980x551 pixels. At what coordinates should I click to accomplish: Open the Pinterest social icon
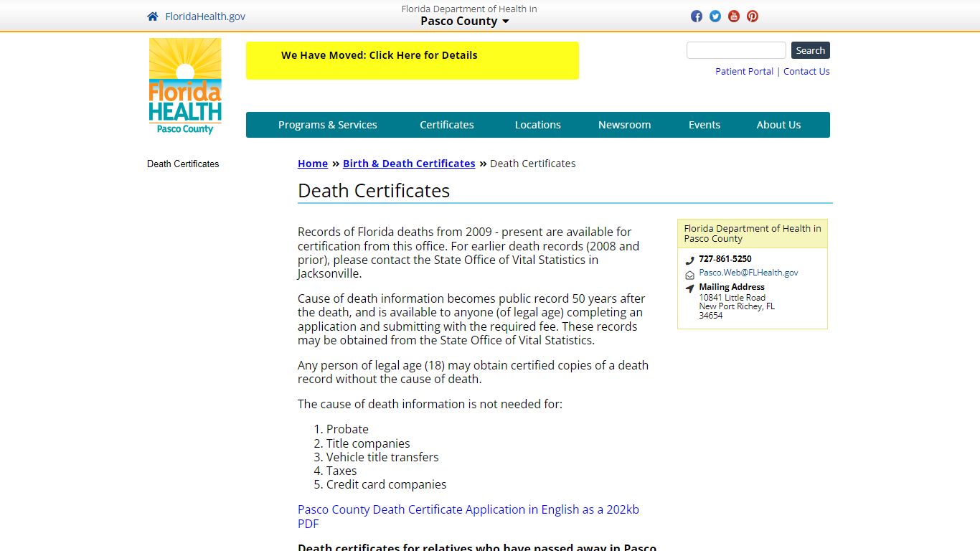[x=753, y=17]
